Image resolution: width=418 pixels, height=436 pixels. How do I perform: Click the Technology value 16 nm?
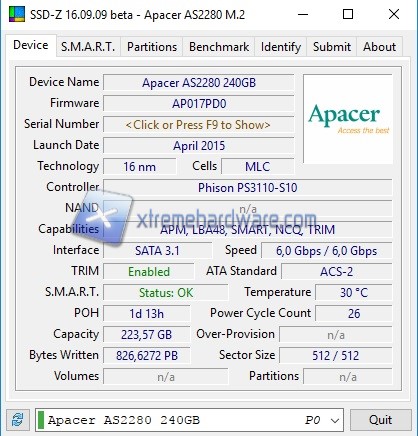140,167
